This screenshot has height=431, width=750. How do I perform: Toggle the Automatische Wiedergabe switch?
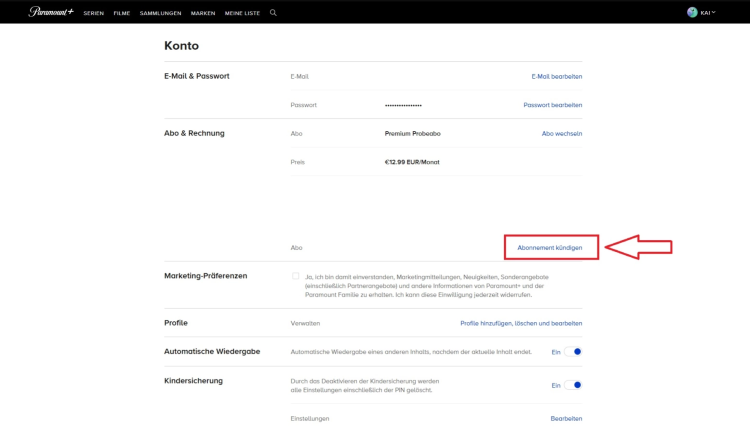(x=573, y=352)
